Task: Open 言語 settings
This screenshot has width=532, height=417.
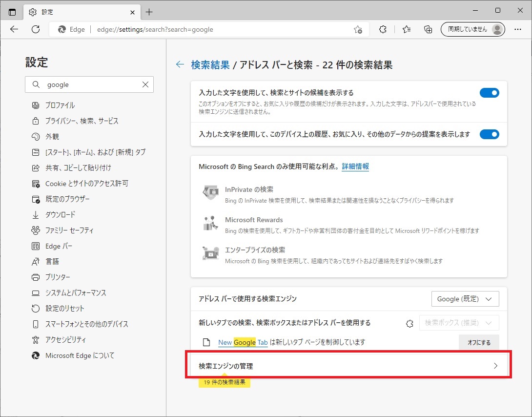Action: point(45,261)
